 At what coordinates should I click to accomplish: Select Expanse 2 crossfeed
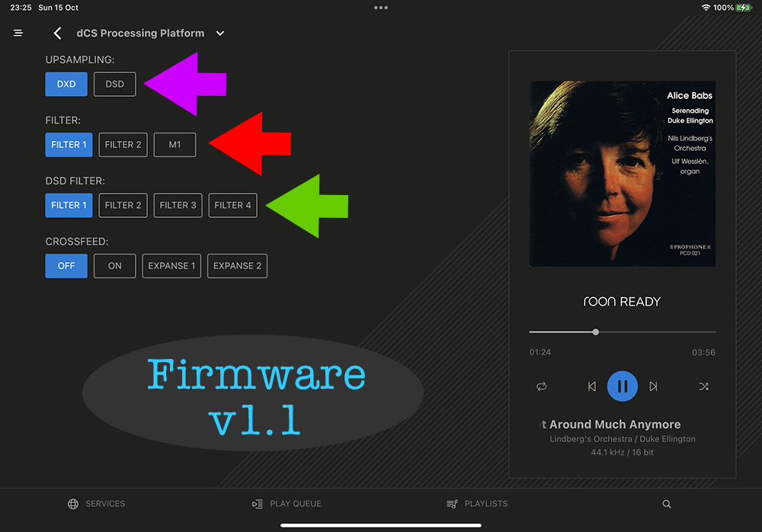[237, 266]
